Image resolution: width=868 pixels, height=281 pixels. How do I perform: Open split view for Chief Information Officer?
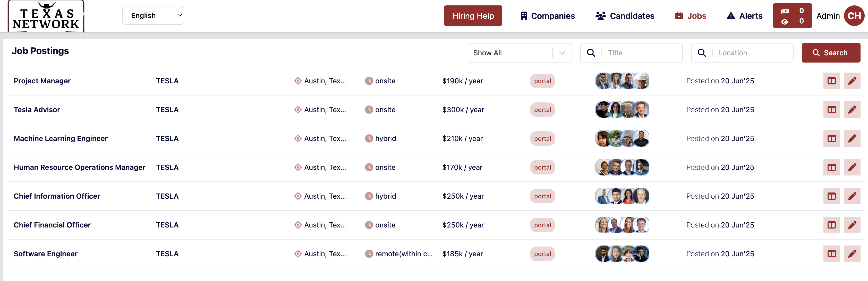(831, 196)
